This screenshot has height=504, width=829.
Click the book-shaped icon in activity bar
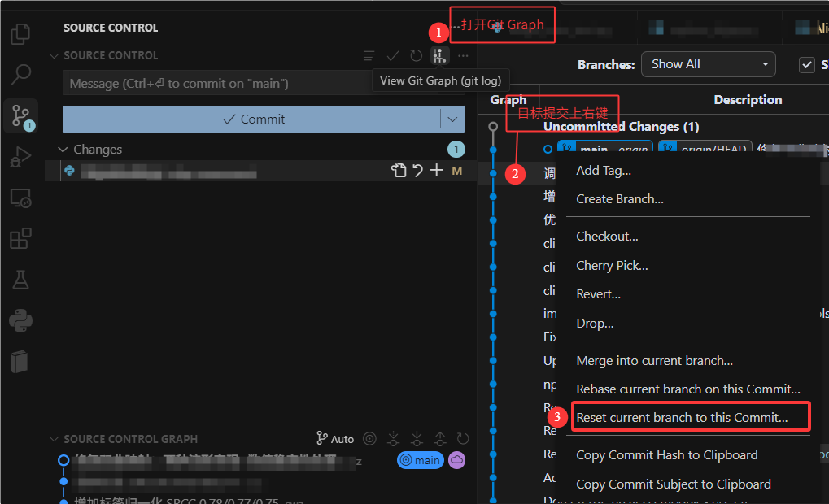click(20, 362)
